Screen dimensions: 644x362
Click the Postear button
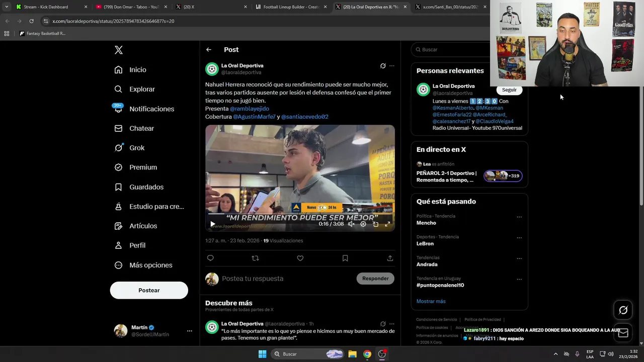point(149,290)
